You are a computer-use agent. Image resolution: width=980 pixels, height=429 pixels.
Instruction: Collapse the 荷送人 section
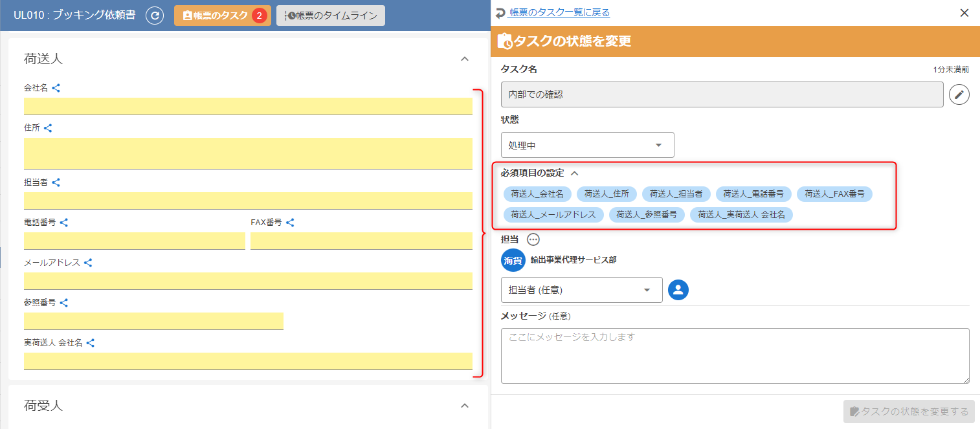pyautogui.click(x=464, y=59)
